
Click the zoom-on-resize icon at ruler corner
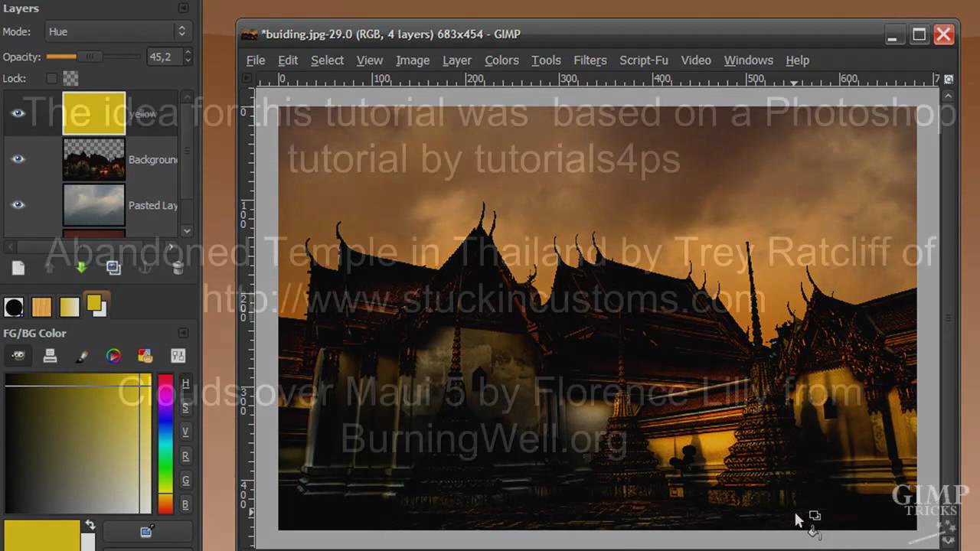point(949,79)
